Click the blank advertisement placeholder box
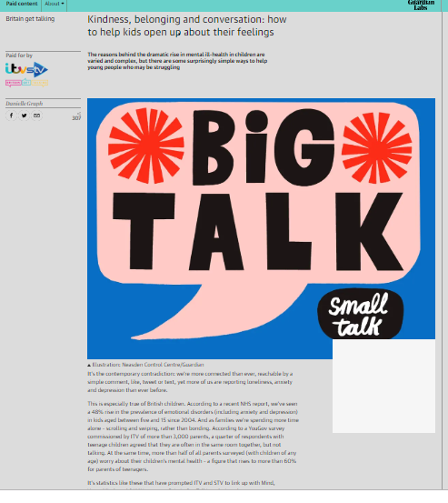The height and width of the screenshot is (503, 448). (383, 386)
